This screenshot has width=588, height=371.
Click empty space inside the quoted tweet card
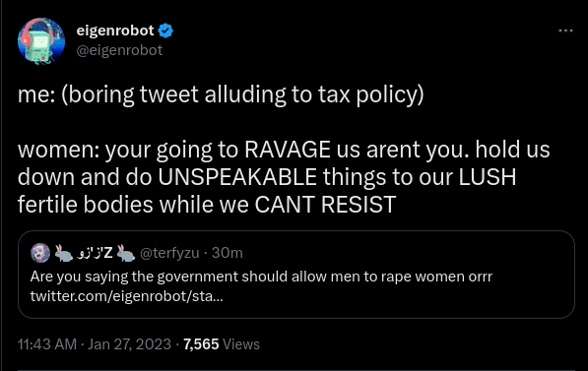[x=413, y=300]
